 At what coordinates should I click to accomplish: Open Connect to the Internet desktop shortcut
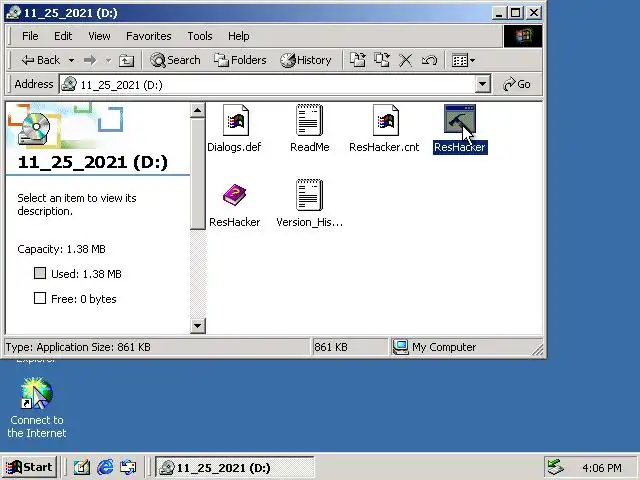click(x=37, y=407)
